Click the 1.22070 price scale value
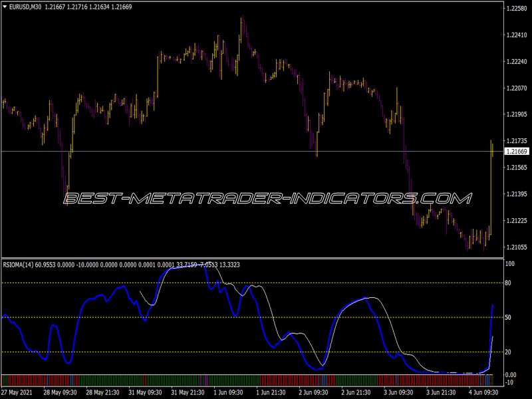This screenshot has height=399, width=532. point(517,88)
